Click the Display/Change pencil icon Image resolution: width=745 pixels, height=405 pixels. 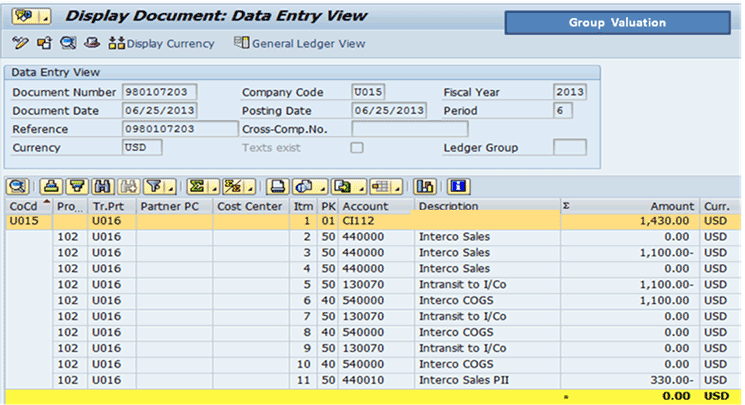(x=20, y=43)
